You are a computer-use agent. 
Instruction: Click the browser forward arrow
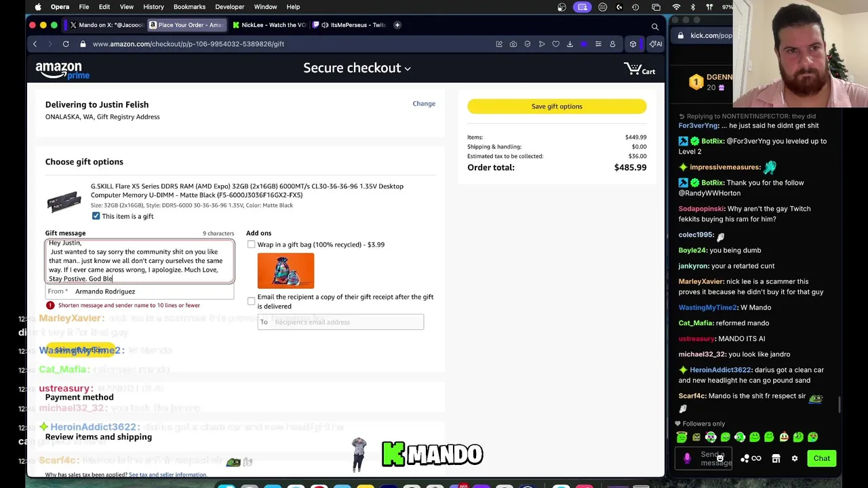50,44
